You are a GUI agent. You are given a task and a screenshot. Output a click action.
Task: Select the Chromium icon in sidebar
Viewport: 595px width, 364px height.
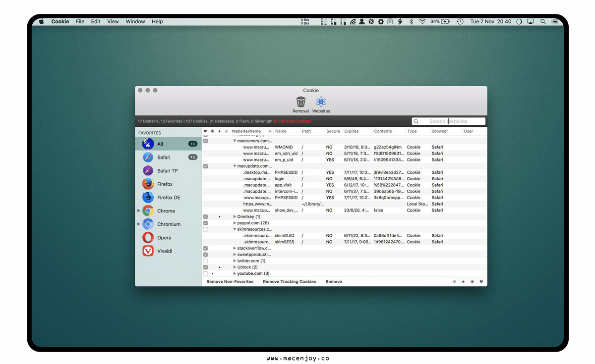point(148,224)
